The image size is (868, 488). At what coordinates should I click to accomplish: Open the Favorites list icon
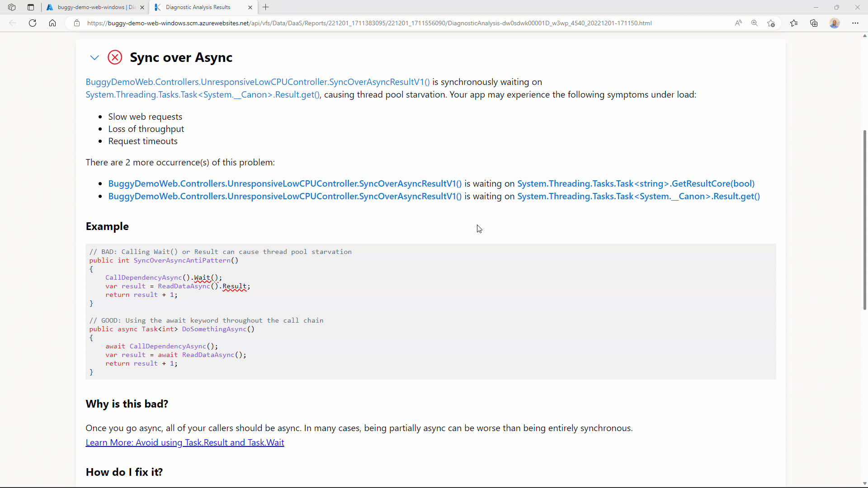(794, 23)
